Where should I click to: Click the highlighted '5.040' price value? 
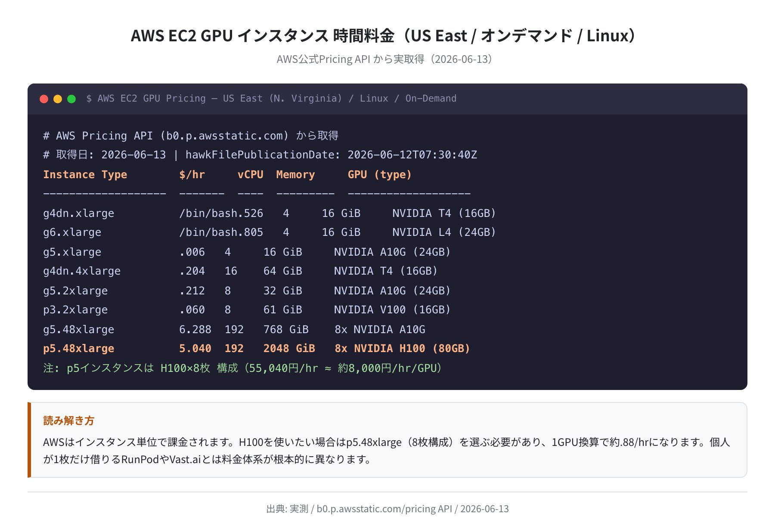[x=195, y=349]
